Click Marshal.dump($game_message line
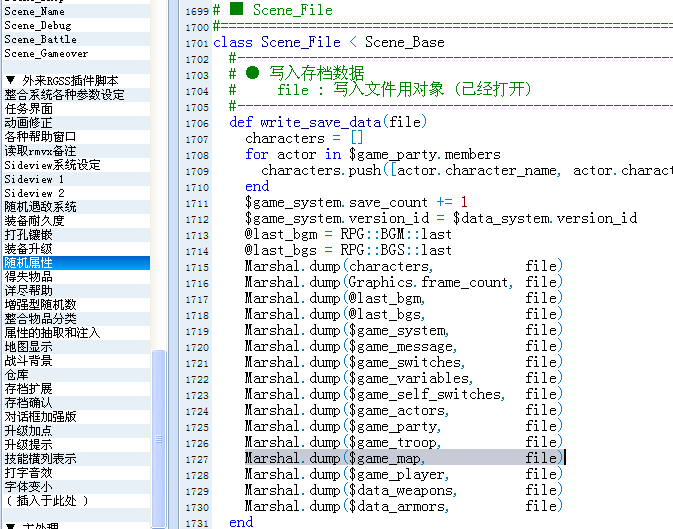This screenshot has height=529, width=673. (403, 347)
